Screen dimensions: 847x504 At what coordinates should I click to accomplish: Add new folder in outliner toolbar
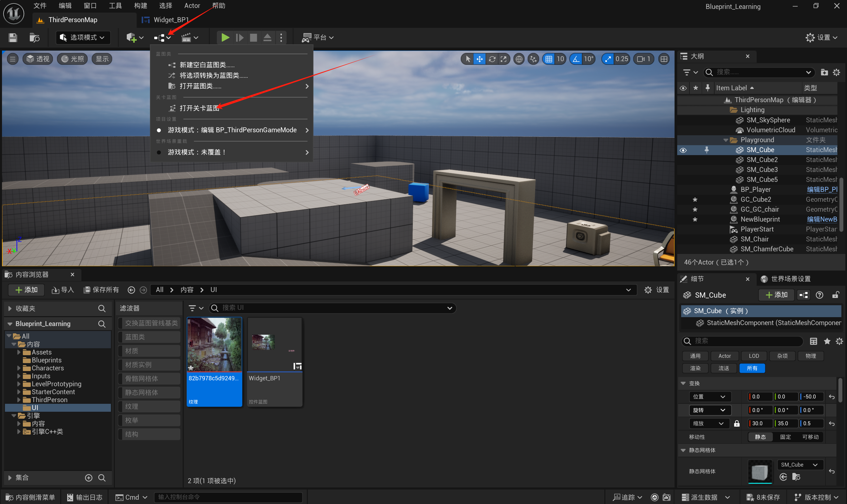coord(824,72)
